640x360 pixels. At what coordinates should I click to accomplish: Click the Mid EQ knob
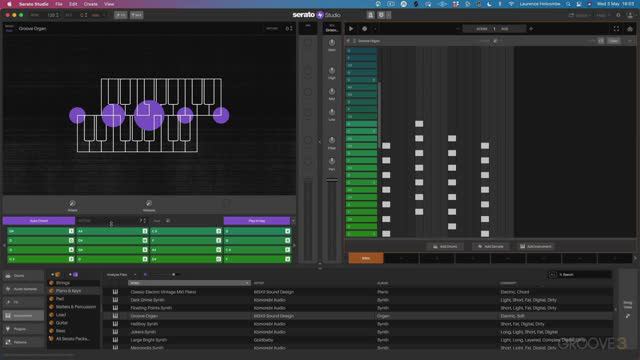pyautogui.click(x=332, y=91)
